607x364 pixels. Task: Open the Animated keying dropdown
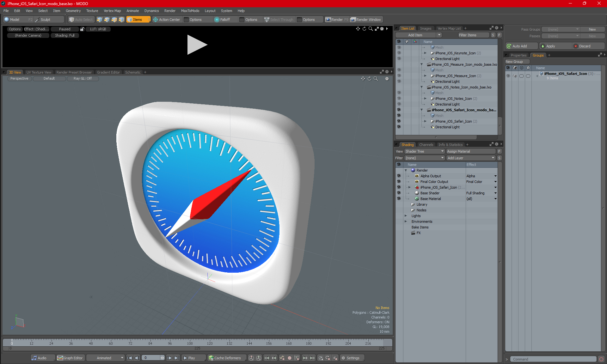click(x=105, y=358)
